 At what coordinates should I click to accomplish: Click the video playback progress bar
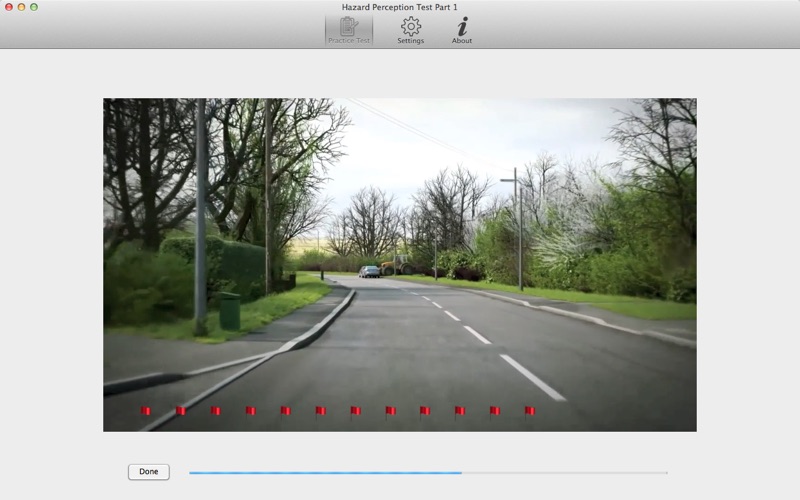(428, 473)
